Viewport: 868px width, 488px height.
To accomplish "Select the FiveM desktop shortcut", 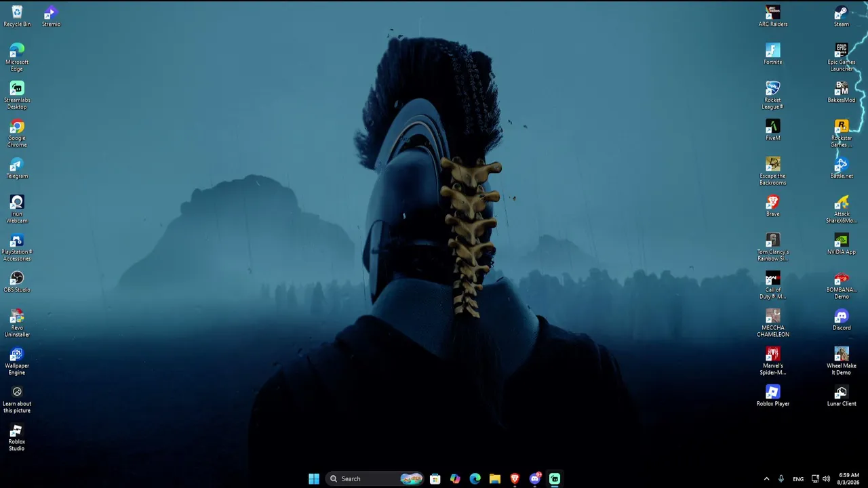I will tap(773, 130).
